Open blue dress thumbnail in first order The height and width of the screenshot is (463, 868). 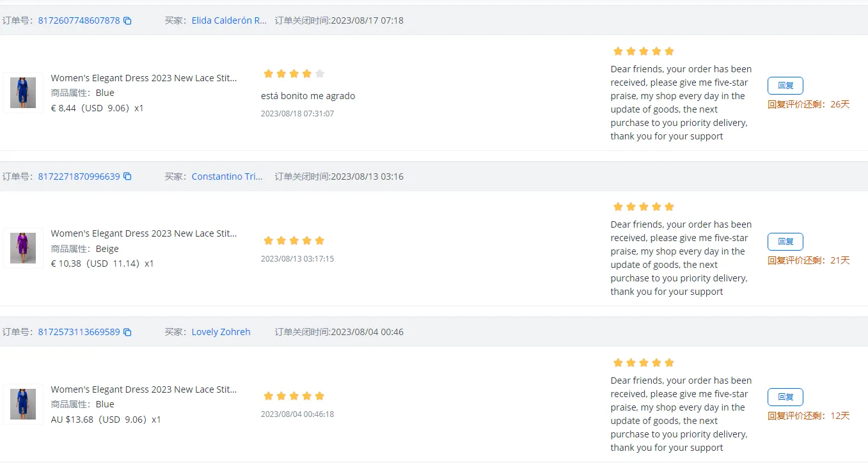(23, 93)
